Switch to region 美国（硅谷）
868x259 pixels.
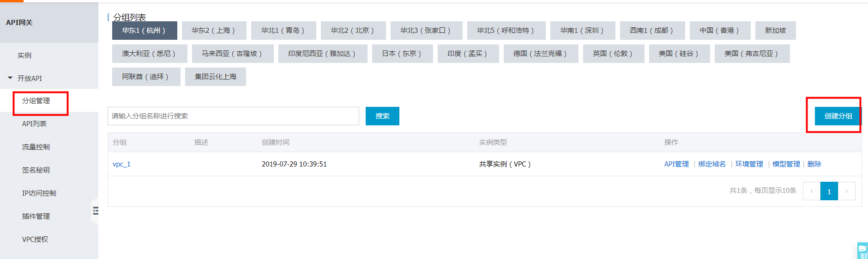coord(680,54)
